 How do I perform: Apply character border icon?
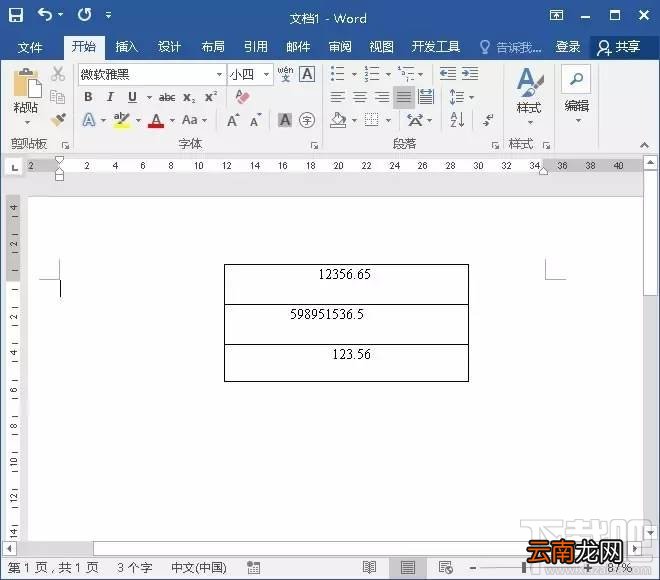tap(307, 74)
